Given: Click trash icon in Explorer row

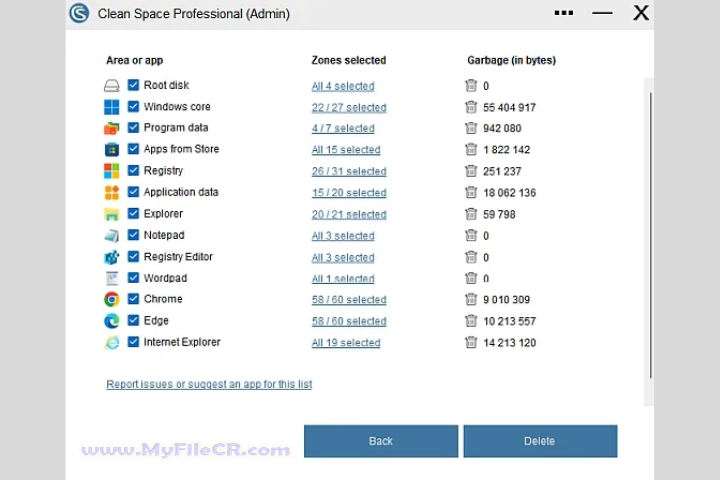Looking at the screenshot, I should (471, 214).
